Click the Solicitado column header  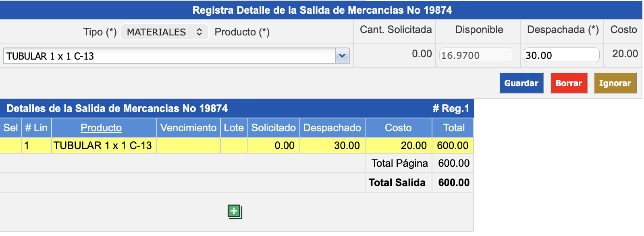point(273,128)
